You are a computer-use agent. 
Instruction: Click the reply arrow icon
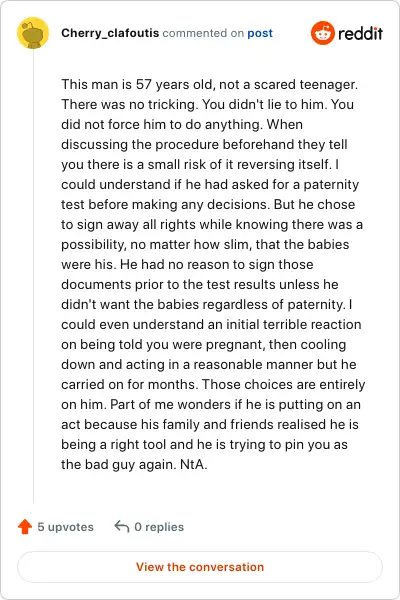[x=122, y=527]
